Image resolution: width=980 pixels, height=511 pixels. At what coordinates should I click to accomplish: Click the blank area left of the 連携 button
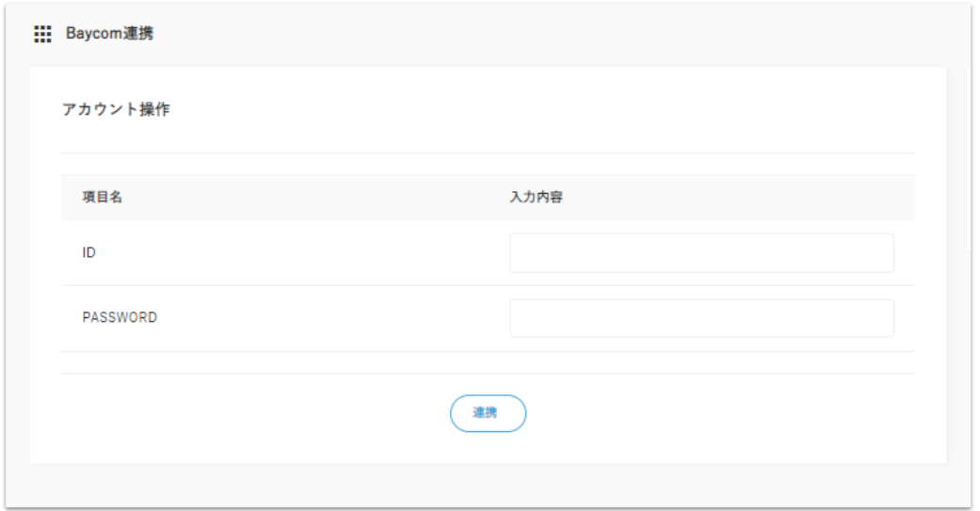point(282,413)
